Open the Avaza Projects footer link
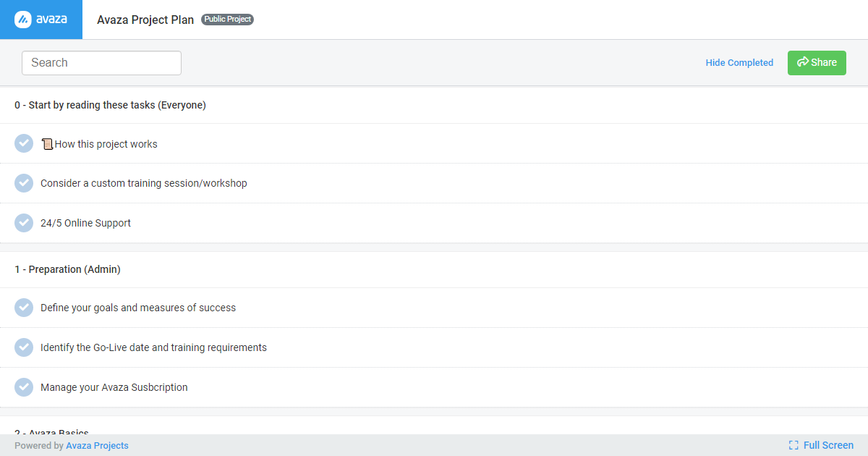The width and height of the screenshot is (868, 456). click(97, 445)
